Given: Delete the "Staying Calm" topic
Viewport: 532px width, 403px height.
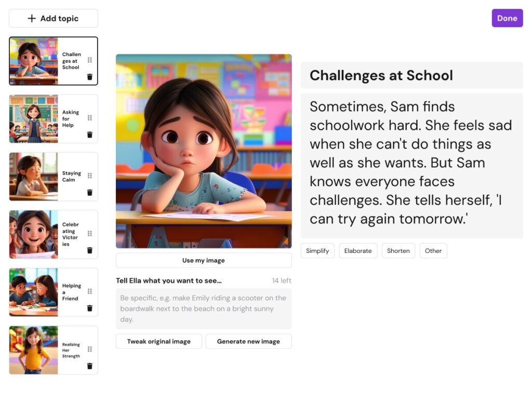Looking at the screenshot, I should pos(90,193).
